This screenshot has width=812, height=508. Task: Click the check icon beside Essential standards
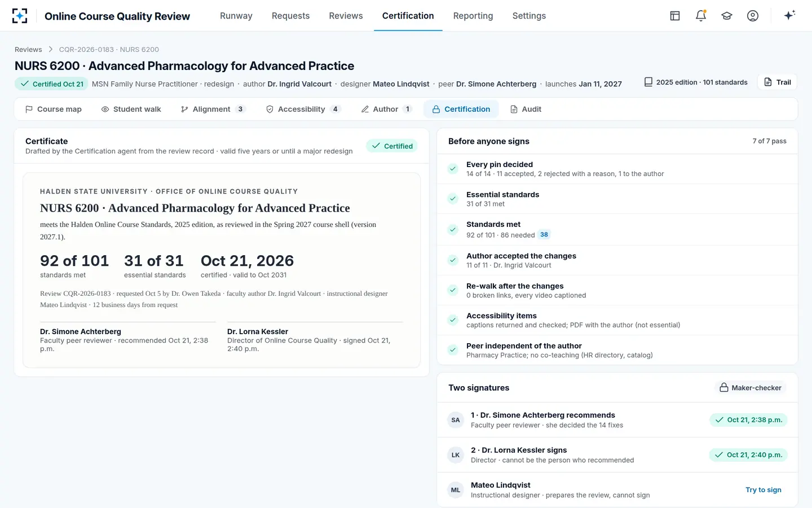453,199
